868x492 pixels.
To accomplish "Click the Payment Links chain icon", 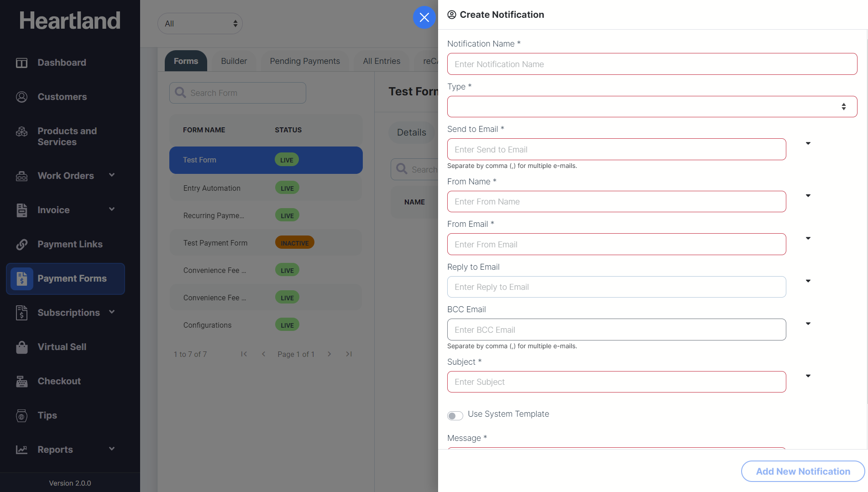I will click(x=21, y=244).
